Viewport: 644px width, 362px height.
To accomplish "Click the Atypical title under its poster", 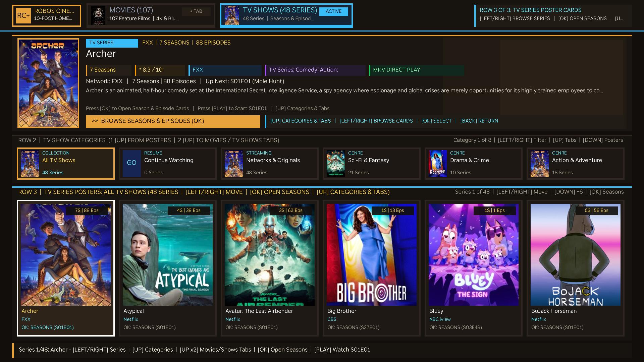I will (133, 311).
